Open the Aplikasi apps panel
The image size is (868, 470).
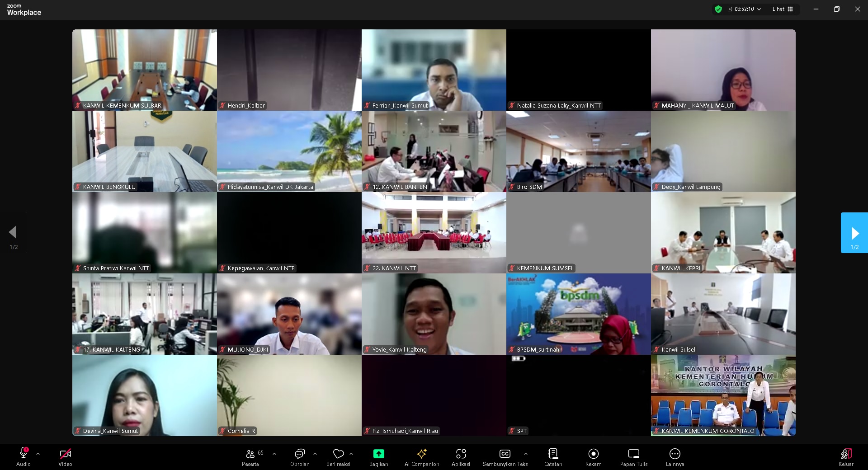point(461,457)
